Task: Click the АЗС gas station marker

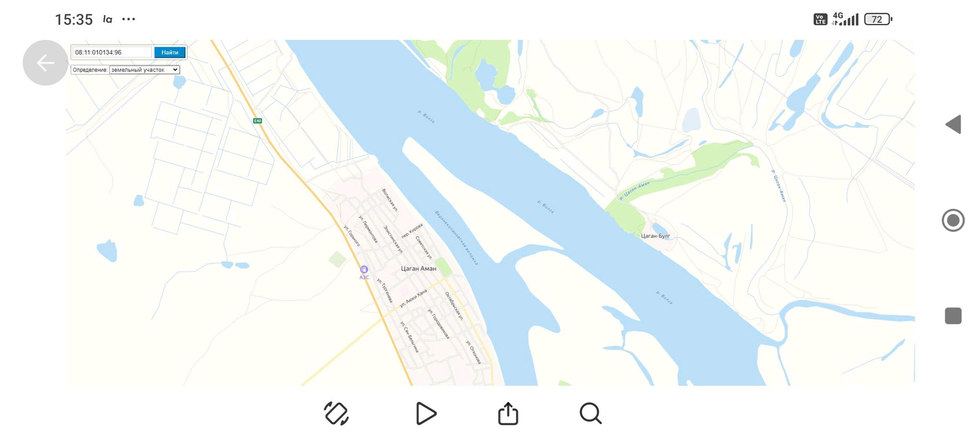Action: [x=364, y=269]
